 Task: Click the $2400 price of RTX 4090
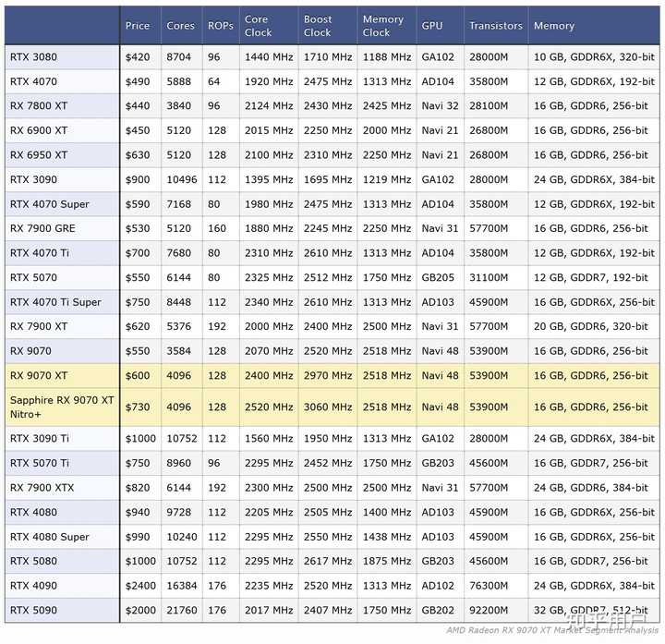[140, 586]
